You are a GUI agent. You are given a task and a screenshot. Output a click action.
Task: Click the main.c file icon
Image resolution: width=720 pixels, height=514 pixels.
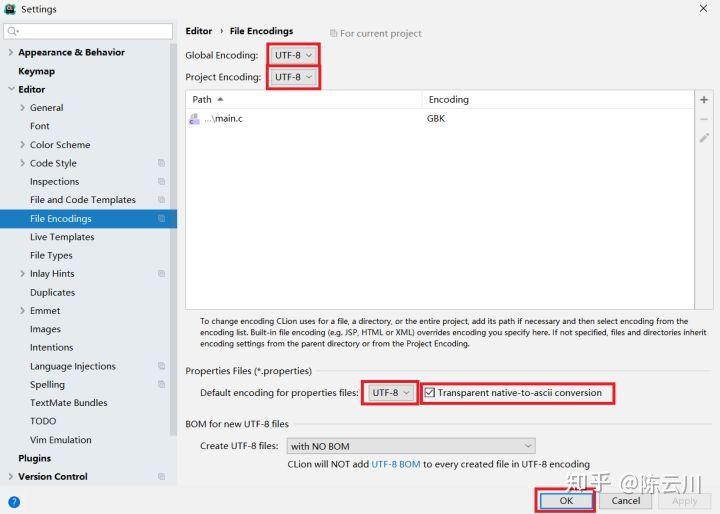point(194,119)
